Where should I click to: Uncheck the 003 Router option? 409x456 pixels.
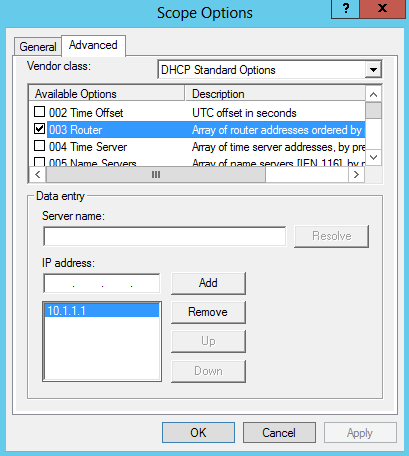point(40,129)
